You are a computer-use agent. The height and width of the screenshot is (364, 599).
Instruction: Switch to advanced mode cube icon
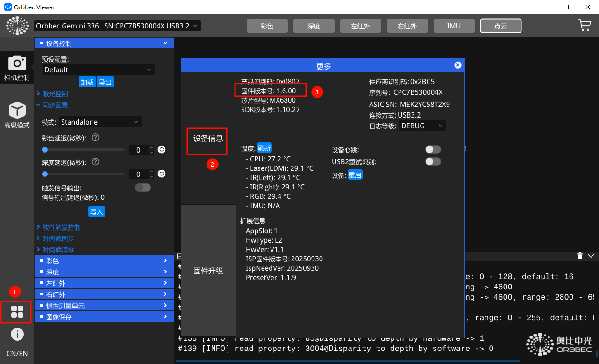coord(17,115)
